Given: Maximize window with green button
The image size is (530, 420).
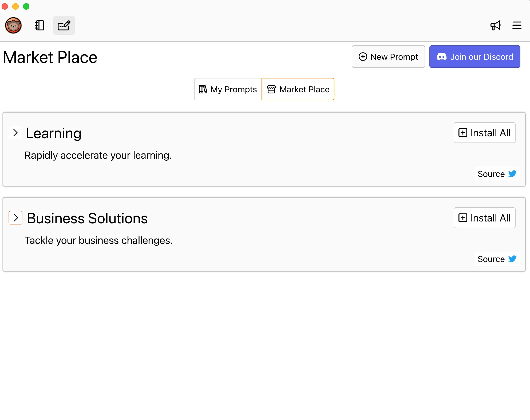Looking at the screenshot, I should coord(26,6).
